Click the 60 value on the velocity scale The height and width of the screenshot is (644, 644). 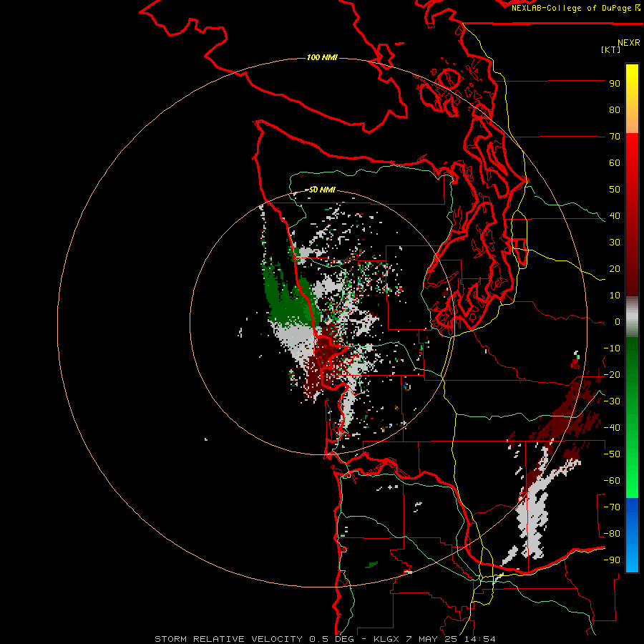[x=615, y=163]
